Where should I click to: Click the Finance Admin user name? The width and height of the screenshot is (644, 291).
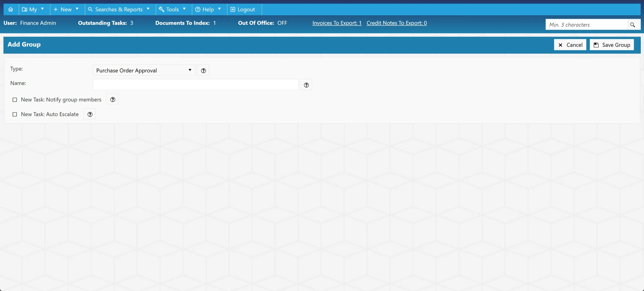click(38, 23)
